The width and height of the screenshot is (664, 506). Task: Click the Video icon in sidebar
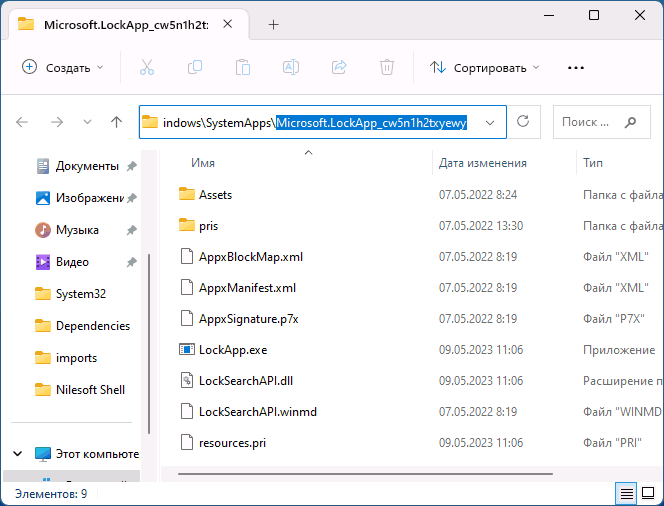click(x=43, y=262)
